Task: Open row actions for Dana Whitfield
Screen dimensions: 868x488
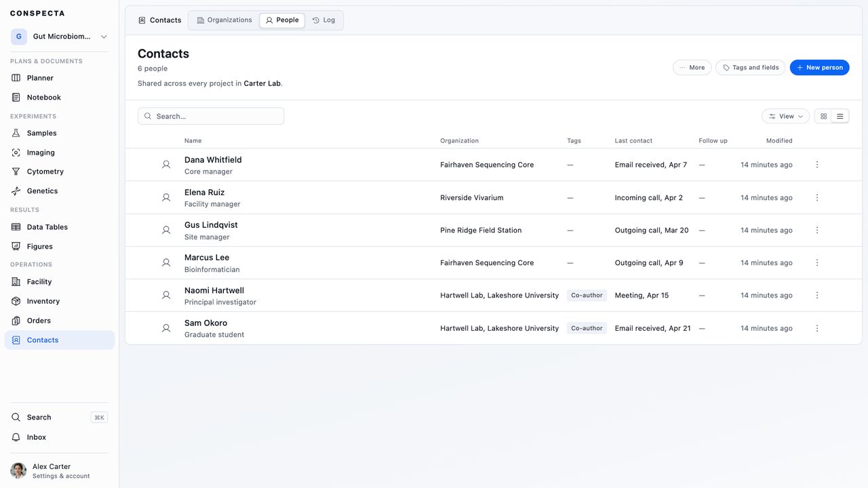Action: [817, 165]
